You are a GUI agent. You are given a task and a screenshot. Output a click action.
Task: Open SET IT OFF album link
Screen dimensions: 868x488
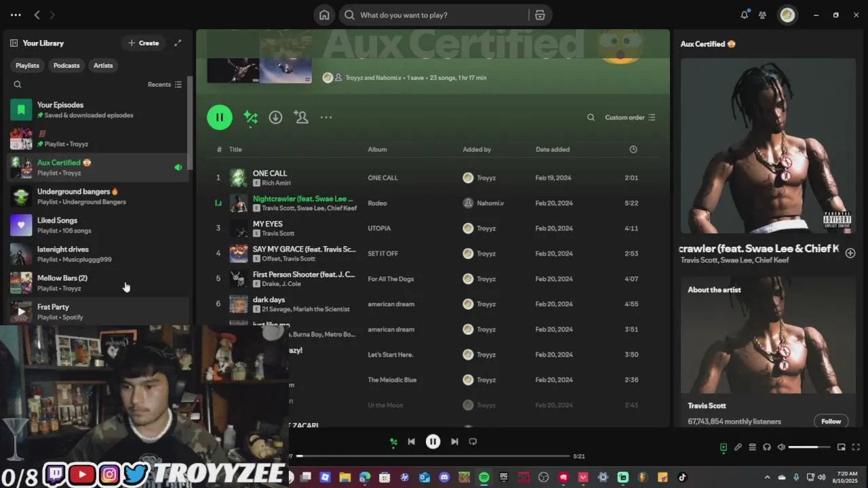[x=382, y=253]
